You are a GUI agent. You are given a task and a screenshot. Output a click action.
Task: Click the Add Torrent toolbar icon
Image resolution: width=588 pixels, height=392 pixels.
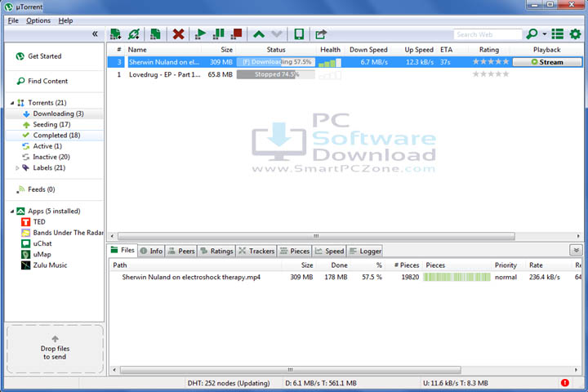115,34
